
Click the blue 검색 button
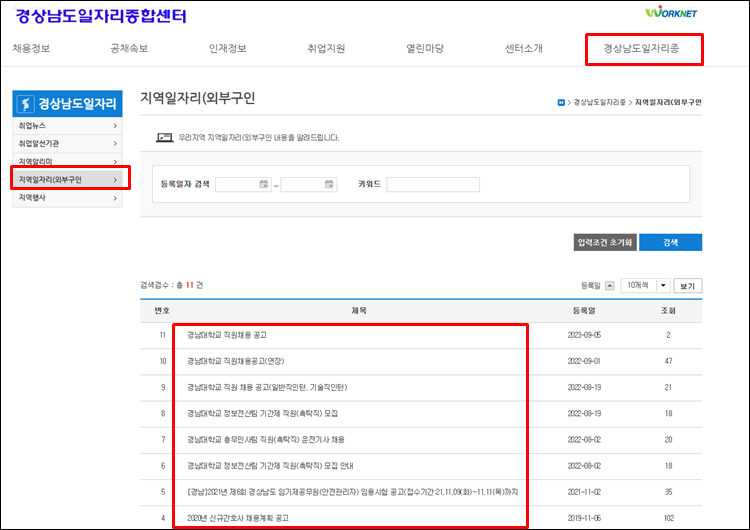(669, 242)
